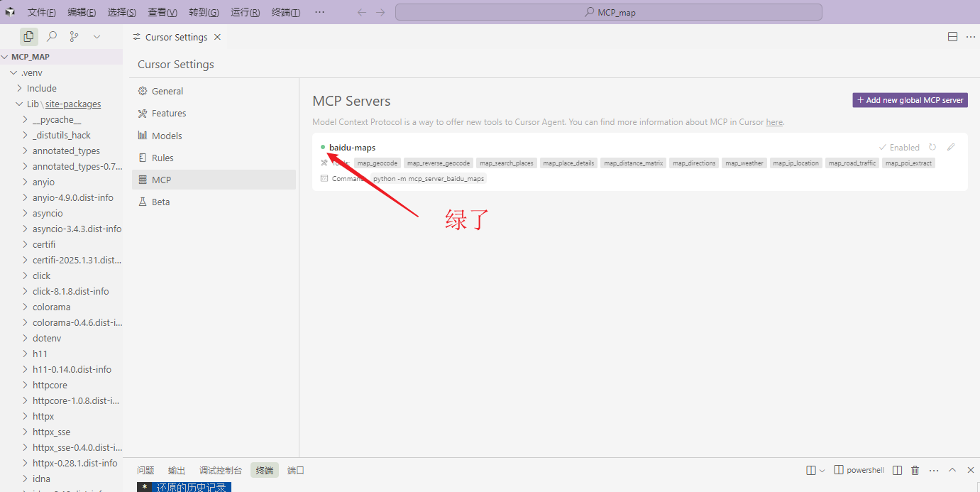
Task: Open the 转到(G) menu
Action: pyautogui.click(x=204, y=12)
